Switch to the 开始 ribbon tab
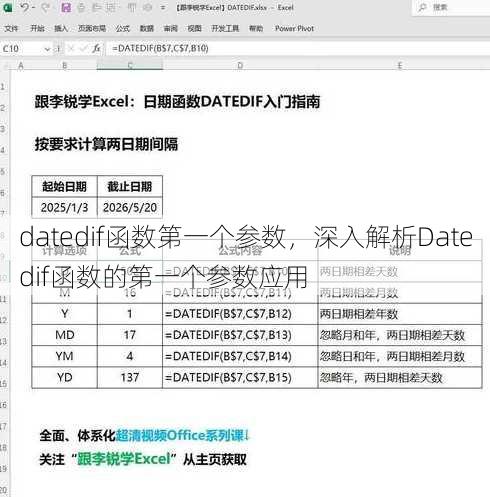 click(37, 29)
